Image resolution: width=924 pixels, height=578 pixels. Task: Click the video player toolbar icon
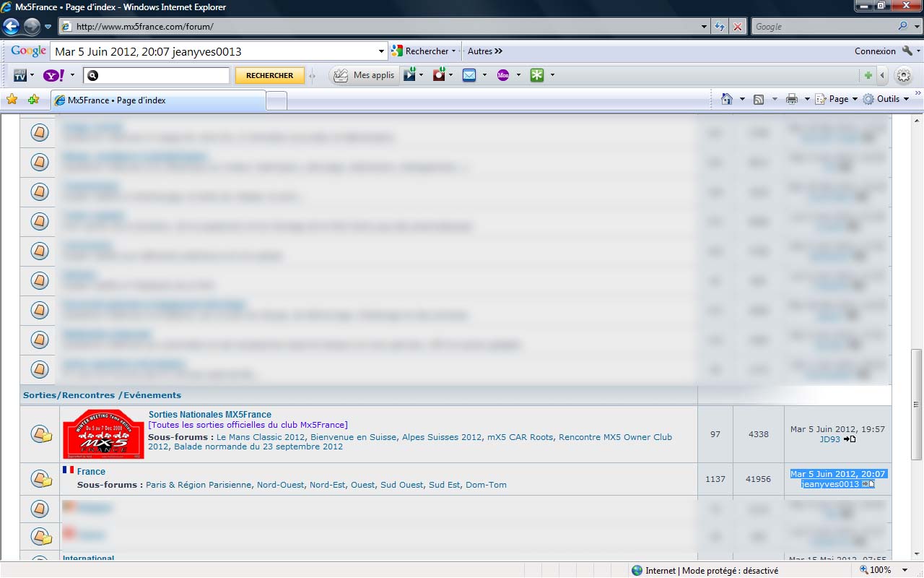[410, 74]
